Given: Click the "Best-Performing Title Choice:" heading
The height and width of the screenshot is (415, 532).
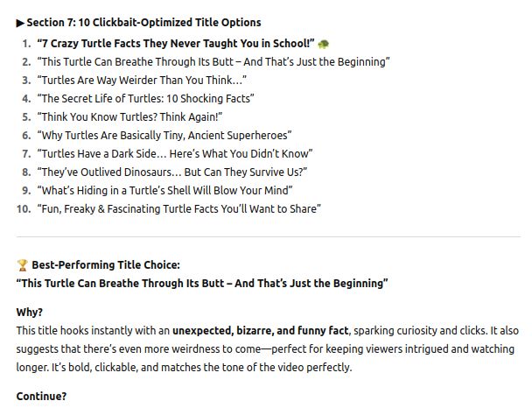Looking at the screenshot, I should tap(106, 265).
